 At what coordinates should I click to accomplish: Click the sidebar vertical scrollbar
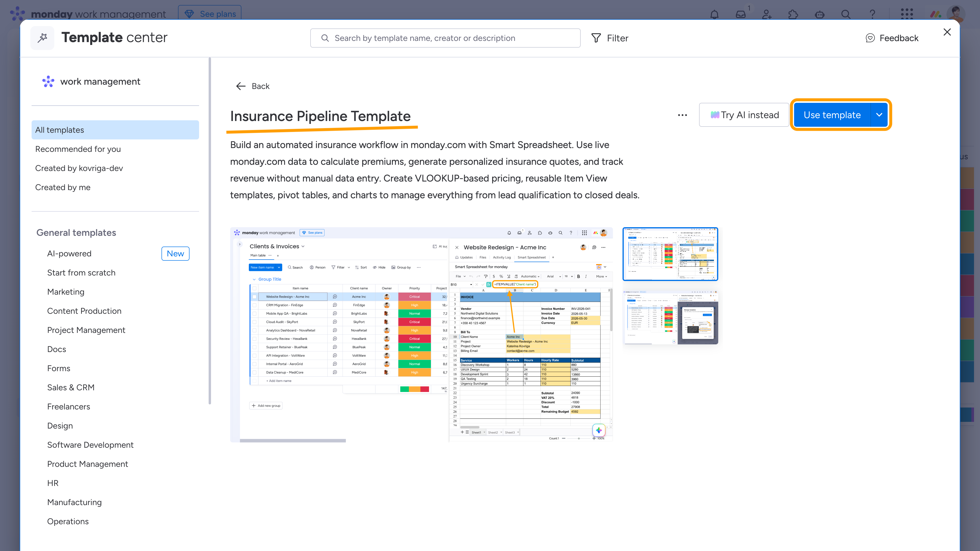click(210, 231)
